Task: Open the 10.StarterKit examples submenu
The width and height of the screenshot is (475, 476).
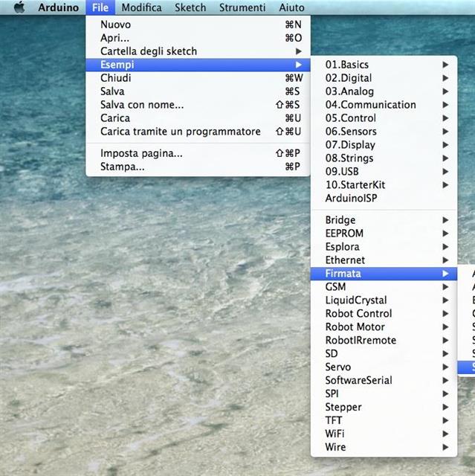Action: [355, 185]
